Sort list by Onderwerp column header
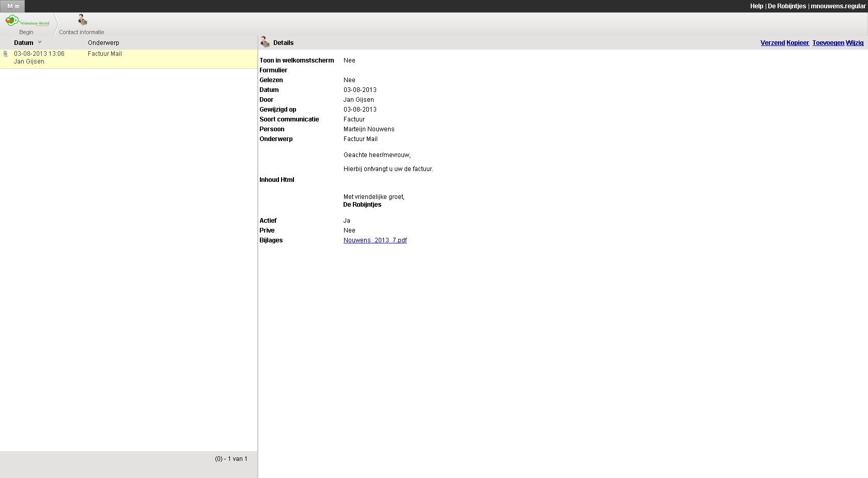The image size is (868, 478). pyautogui.click(x=103, y=43)
